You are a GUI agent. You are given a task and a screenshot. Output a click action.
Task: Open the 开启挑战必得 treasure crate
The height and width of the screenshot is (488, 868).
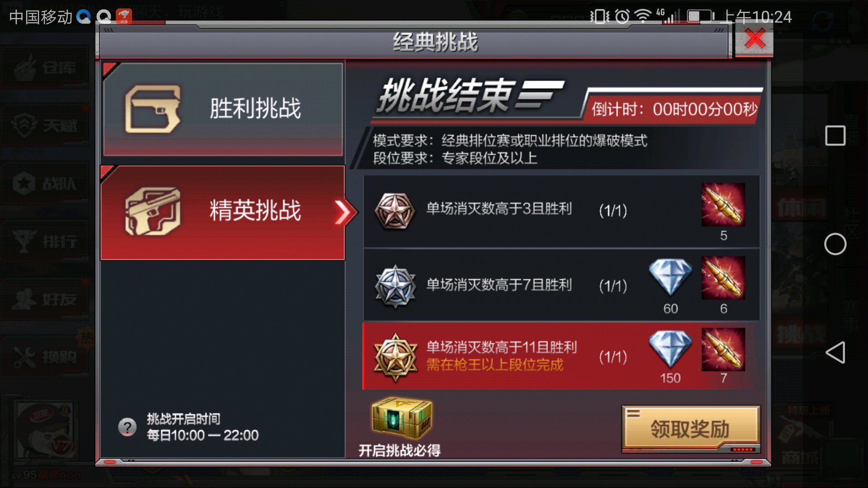coord(401,418)
